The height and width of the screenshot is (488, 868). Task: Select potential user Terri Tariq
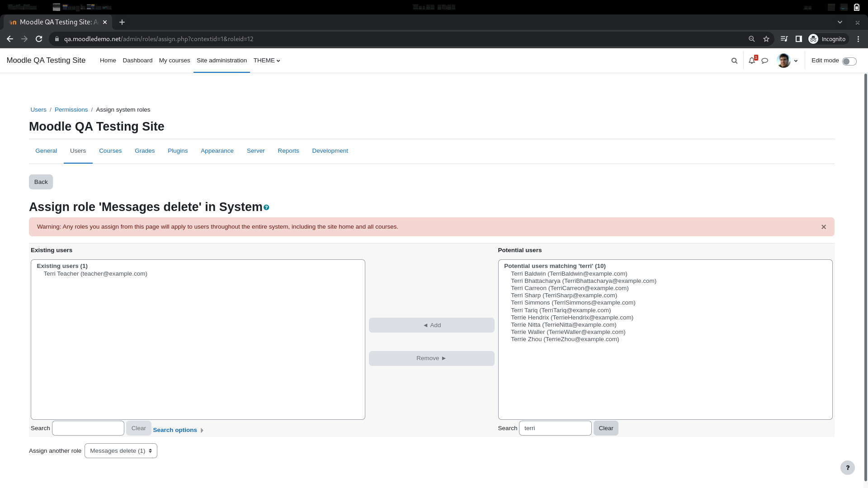coord(561,310)
